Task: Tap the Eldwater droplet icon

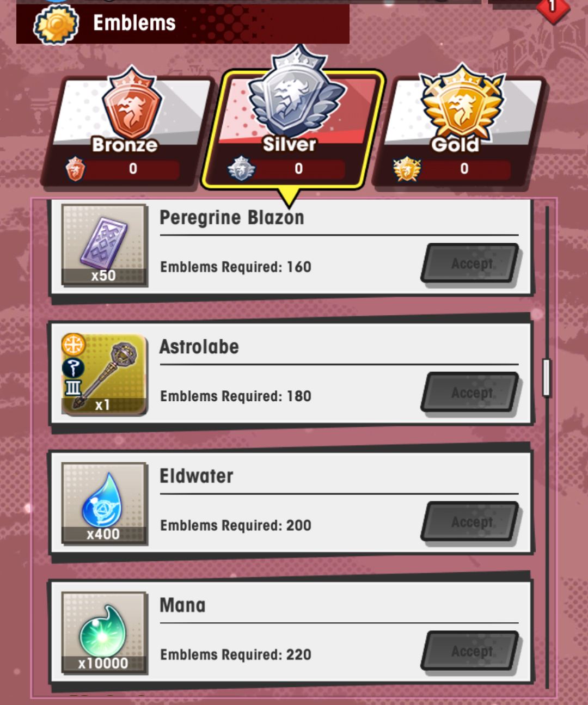Action: (104, 504)
